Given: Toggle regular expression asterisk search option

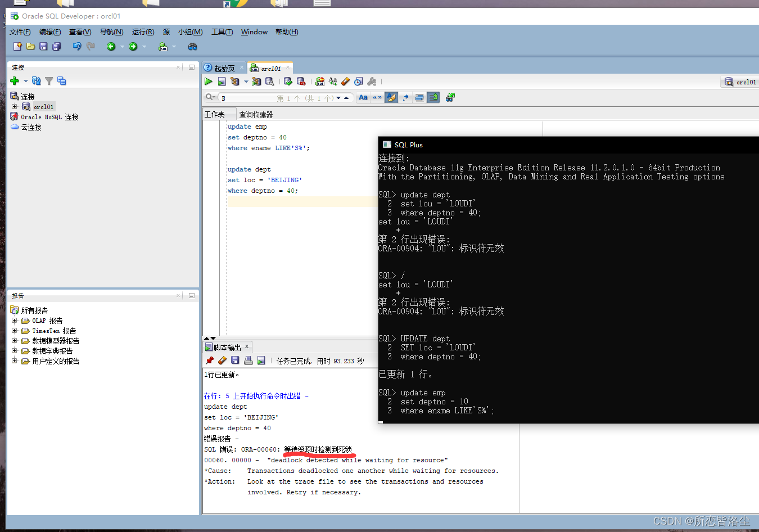Looking at the screenshot, I should pos(405,97).
